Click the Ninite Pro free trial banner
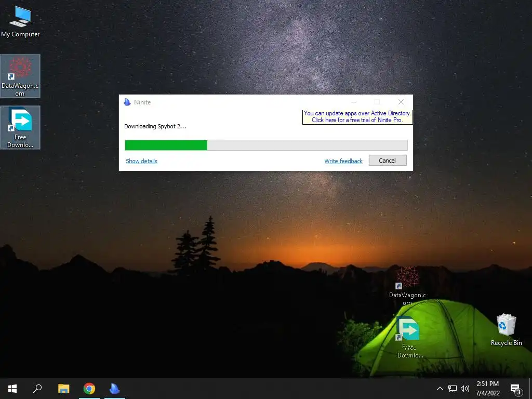 point(357,117)
